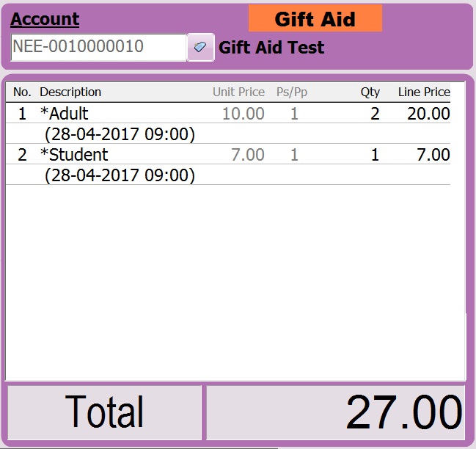
Task: Click the Total label panel
Action: click(x=104, y=412)
